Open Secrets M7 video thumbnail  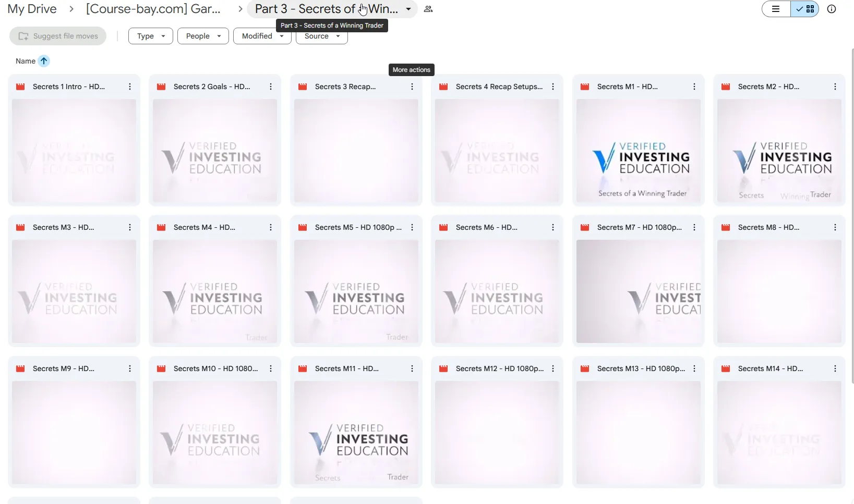tap(638, 291)
